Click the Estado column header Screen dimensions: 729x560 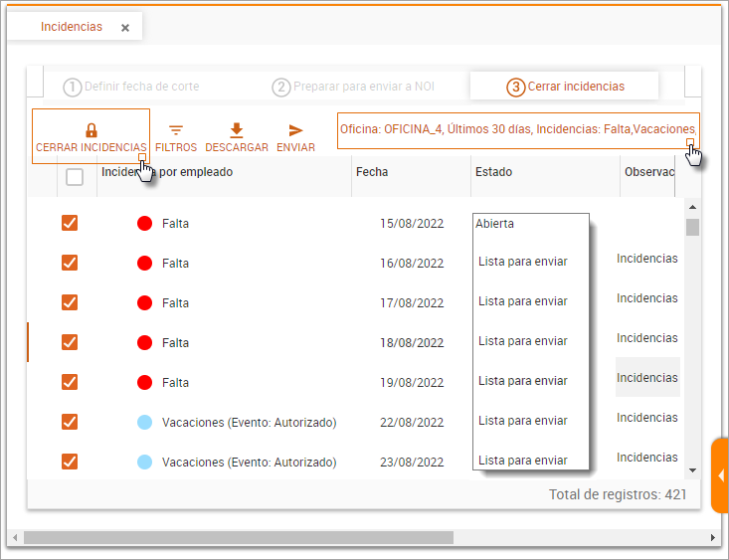494,172
